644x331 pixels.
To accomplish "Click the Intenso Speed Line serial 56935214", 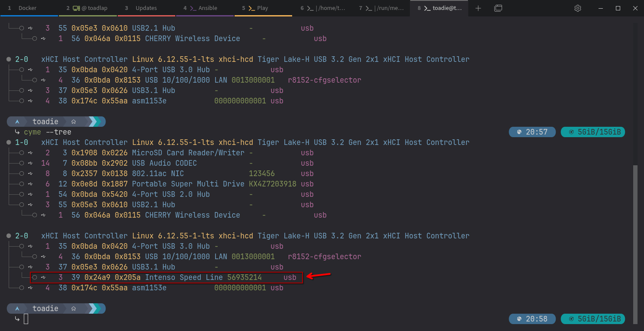I will (244, 277).
